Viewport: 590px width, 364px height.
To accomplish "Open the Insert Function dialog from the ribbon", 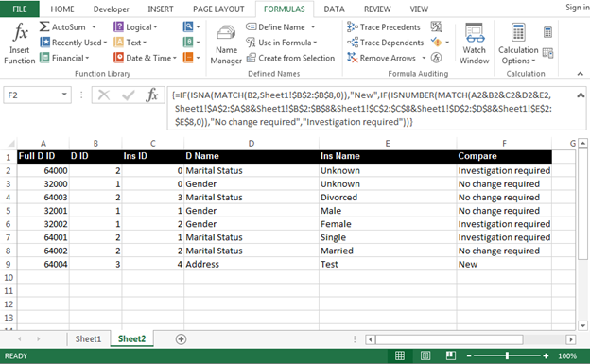I will (20, 43).
